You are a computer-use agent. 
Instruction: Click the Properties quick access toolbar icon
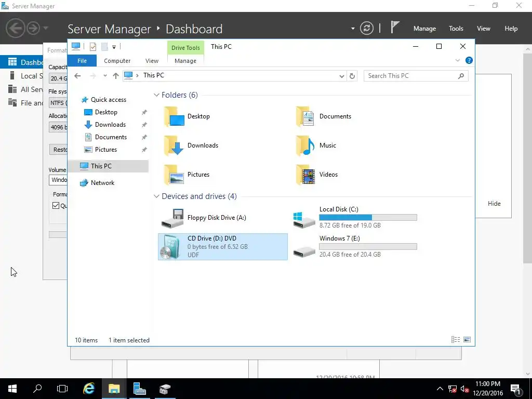point(93,47)
